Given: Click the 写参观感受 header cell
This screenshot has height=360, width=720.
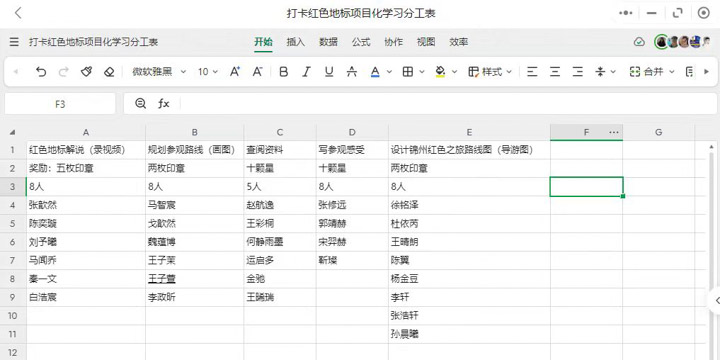Looking at the screenshot, I should pos(352,150).
